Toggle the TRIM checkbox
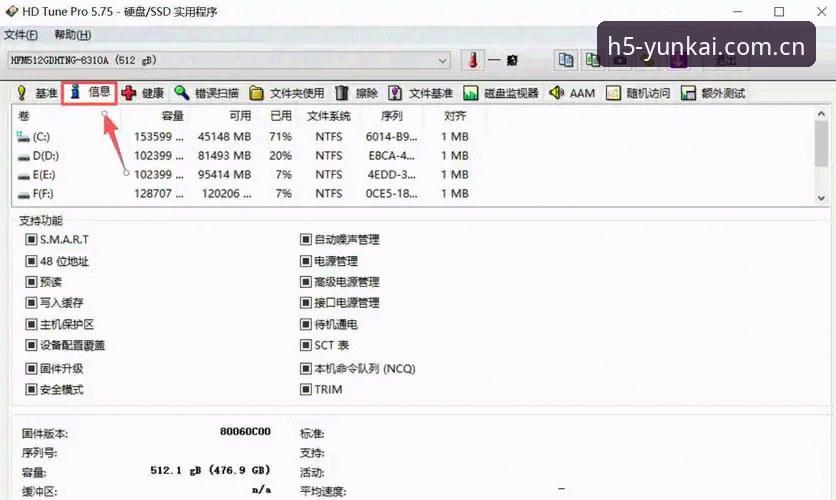The image size is (836, 500). click(306, 390)
